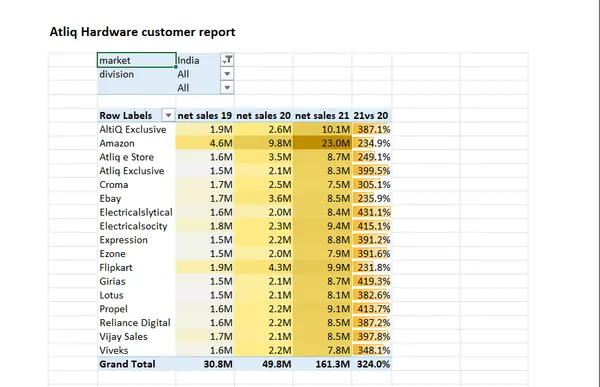Image resolution: width=600 pixels, height=387 pixels.
Task: Click Lotus' 8.1M net sales 21 cell
Action: [x=322, y=295]
